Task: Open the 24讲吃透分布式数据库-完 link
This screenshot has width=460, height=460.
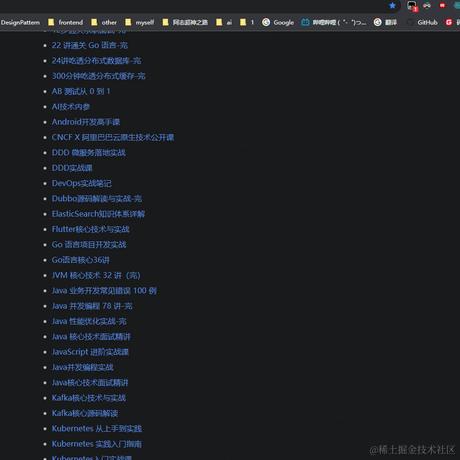Action: point(96,61)
